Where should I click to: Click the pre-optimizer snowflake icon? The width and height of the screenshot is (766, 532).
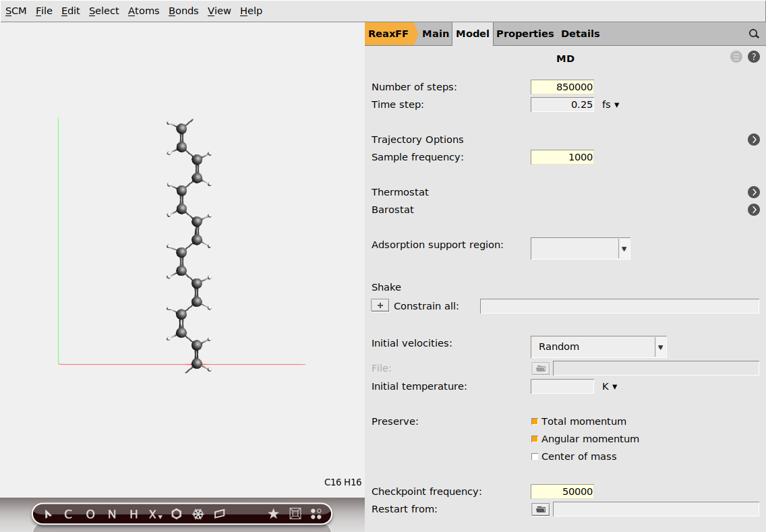coord(197,514)
